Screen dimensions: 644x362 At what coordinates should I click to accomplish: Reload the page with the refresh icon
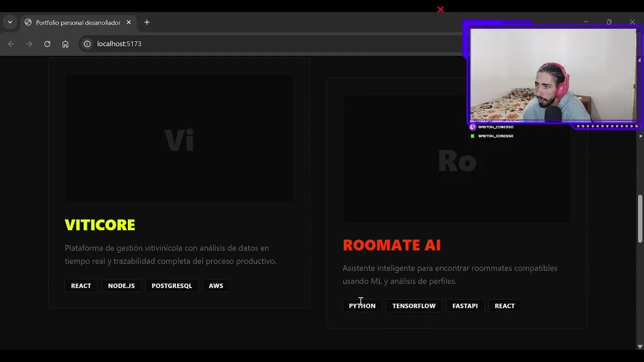click(47, 44)
